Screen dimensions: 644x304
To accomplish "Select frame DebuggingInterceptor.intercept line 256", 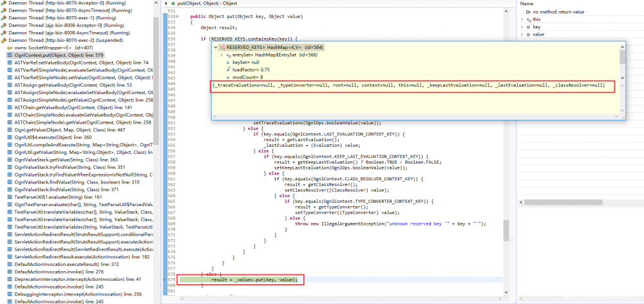I will 78,294.
